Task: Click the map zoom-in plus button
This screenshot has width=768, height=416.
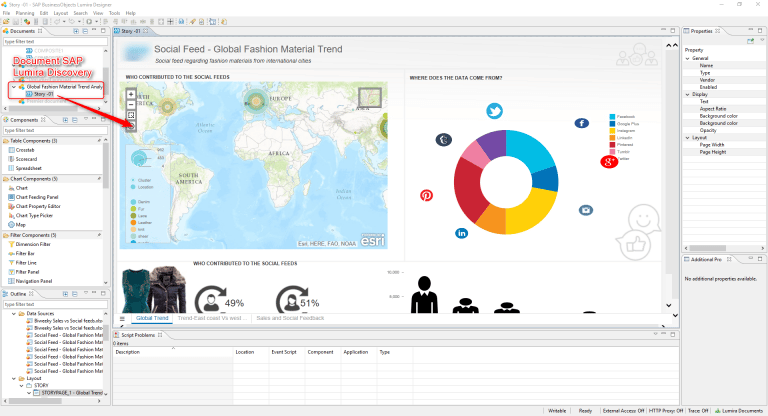Action: (131, 94)
